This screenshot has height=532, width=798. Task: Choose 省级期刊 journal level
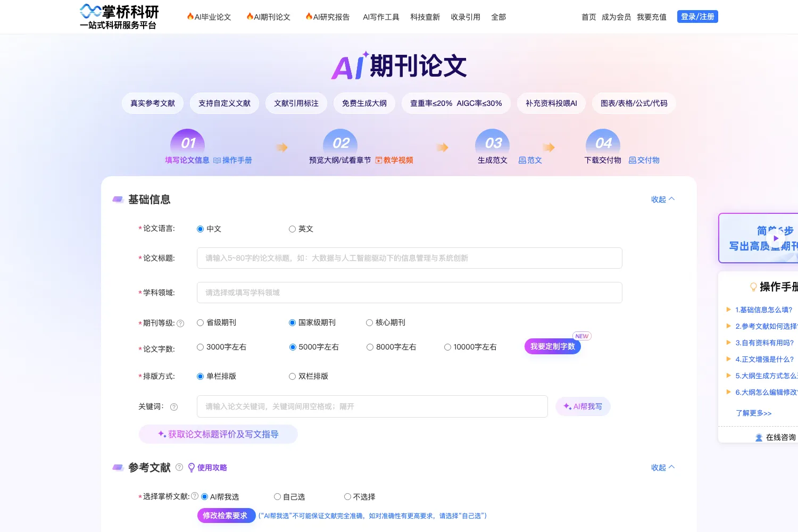(201, 323)
